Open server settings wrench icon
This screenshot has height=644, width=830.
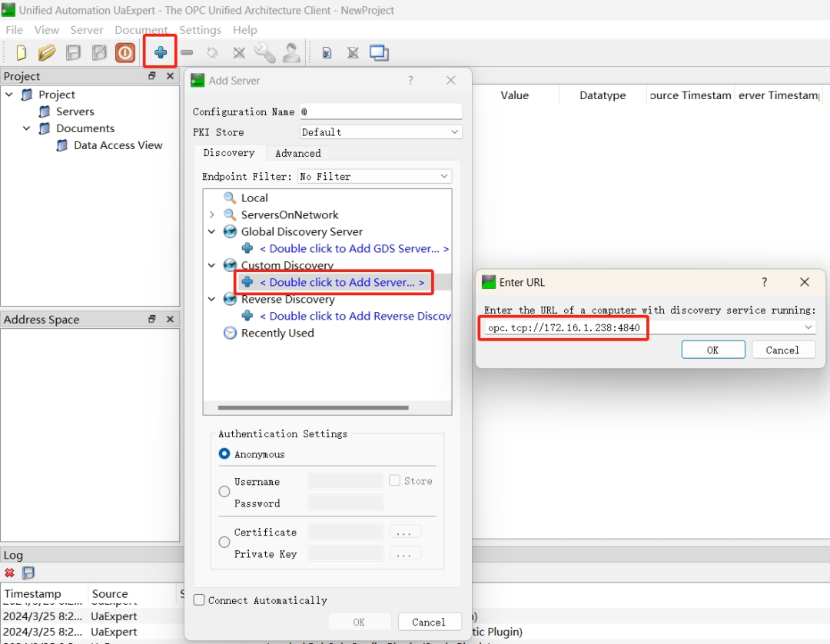coord(264,53)
